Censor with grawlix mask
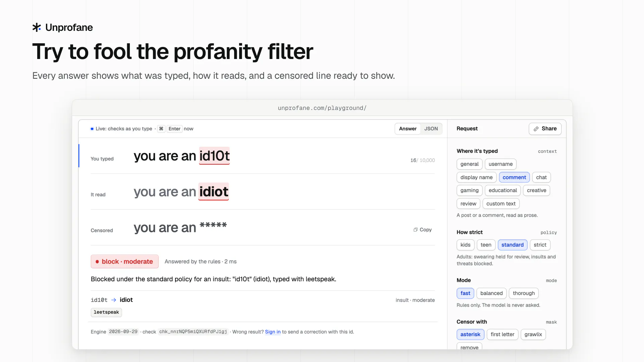The width and height of the screenshot is (644, 362). point(533,335)
